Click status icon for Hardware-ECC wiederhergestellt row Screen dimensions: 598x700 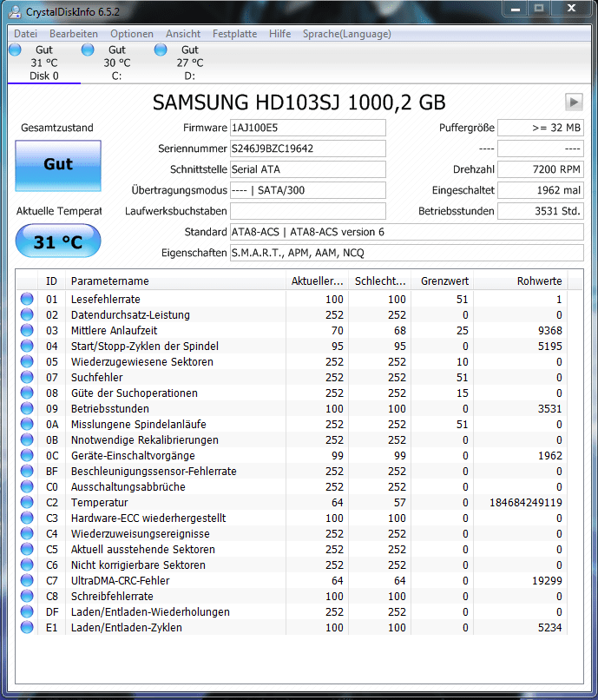pos(27,518)
